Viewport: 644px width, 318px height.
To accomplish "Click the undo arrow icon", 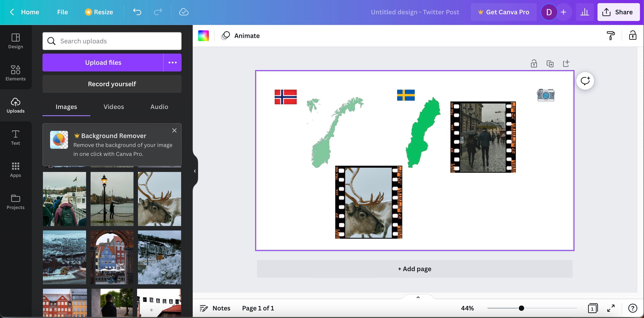I will coord(137,12).
